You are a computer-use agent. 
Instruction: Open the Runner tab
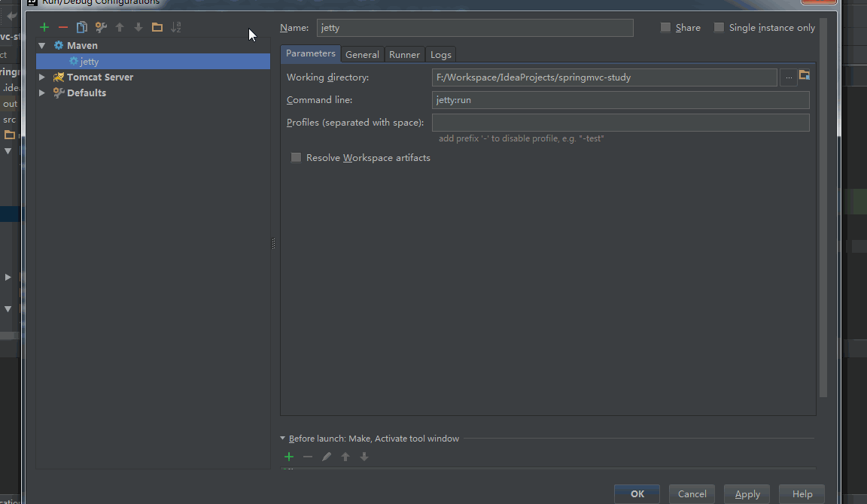click(x=404, y=55)
